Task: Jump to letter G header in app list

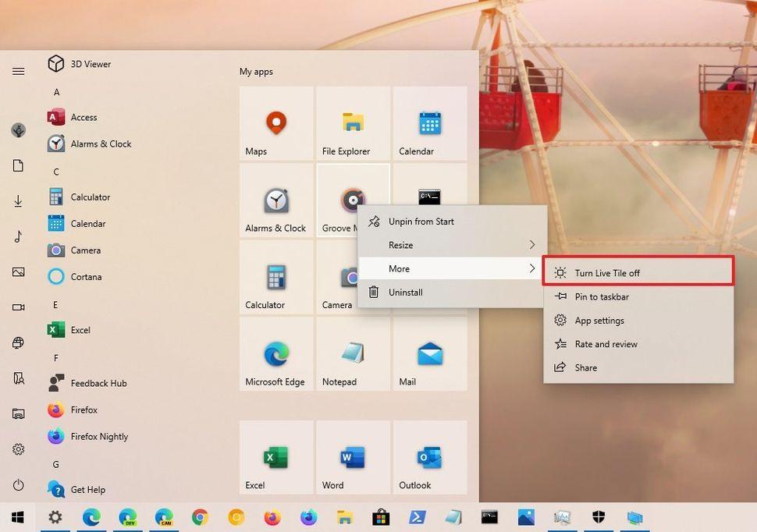Action: point(56,464)
